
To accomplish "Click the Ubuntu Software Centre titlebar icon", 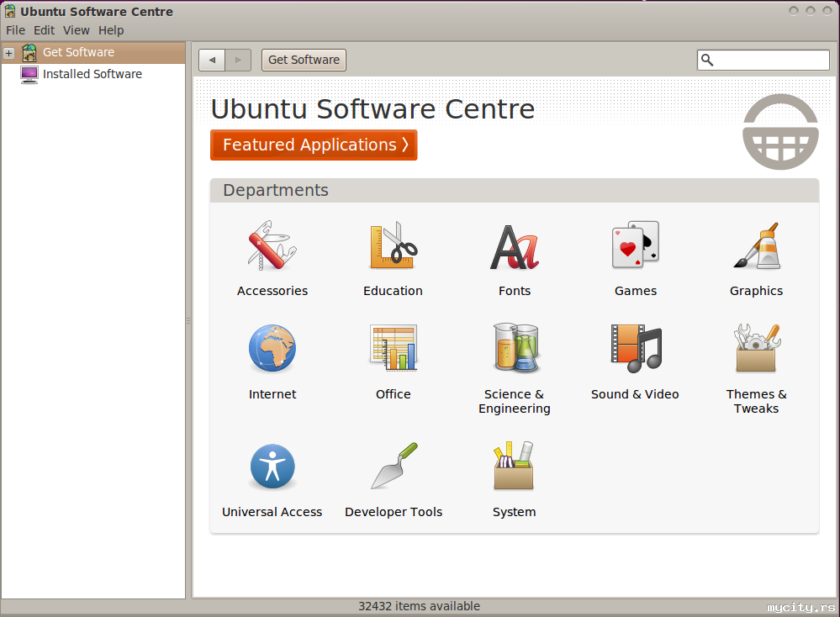I will 9,11.
